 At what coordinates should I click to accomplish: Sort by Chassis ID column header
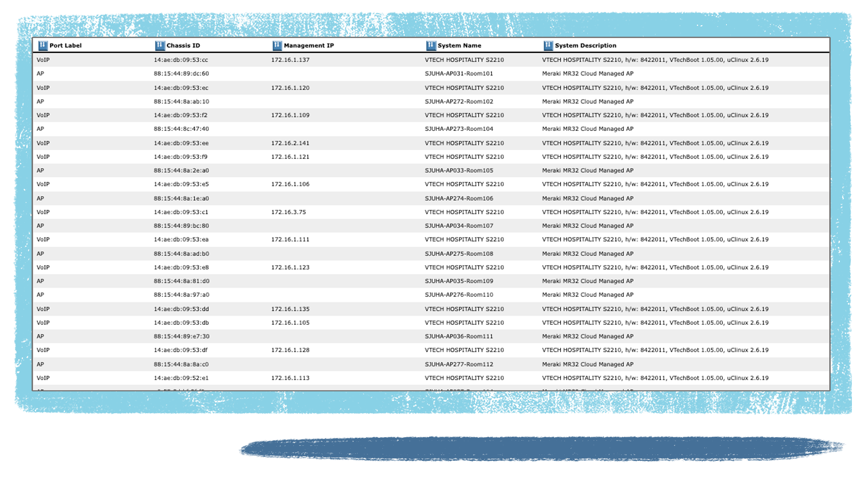(x=183, y=45)
